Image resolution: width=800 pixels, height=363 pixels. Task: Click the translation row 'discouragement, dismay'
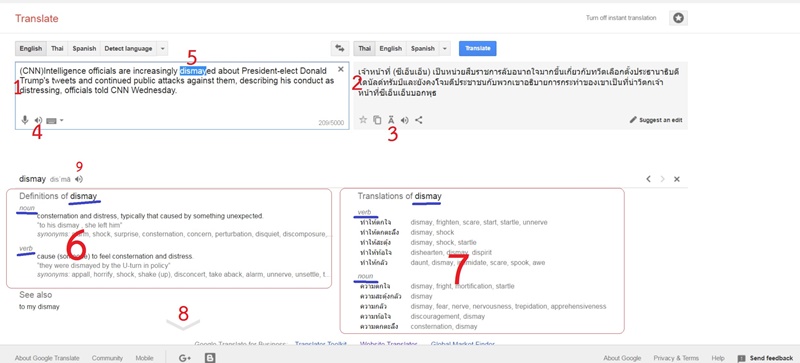447,317
